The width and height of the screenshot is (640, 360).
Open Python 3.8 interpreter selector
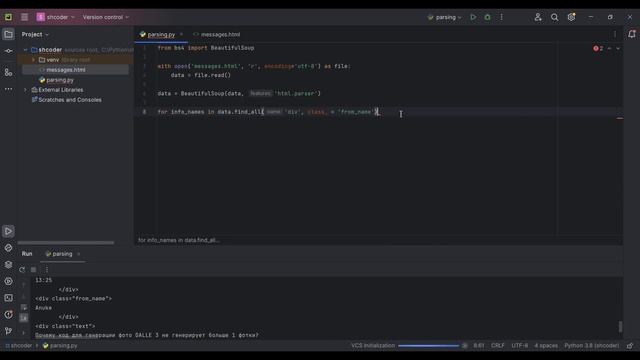pyautogui.click(x=592, y=346)
